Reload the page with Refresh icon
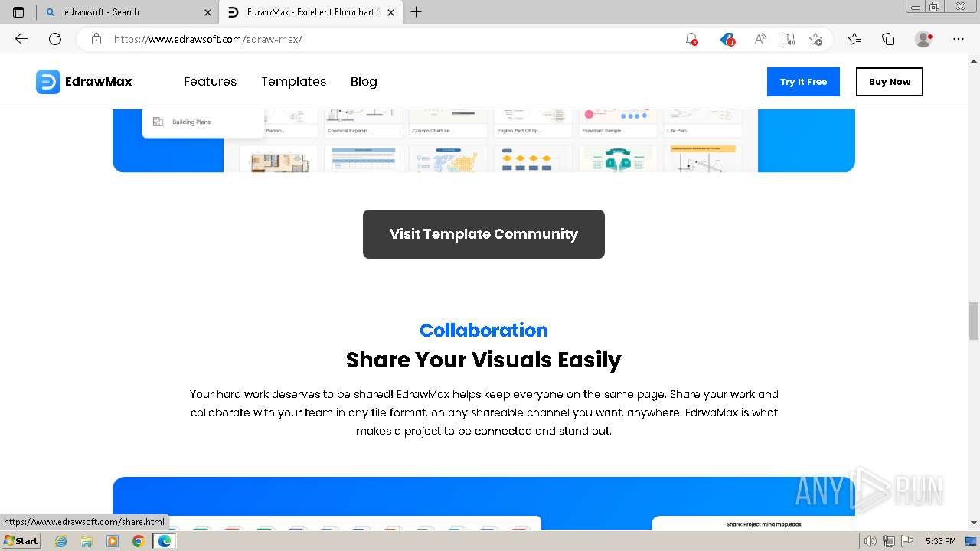This screenshot has width=980, height=551. click(55, 39)
